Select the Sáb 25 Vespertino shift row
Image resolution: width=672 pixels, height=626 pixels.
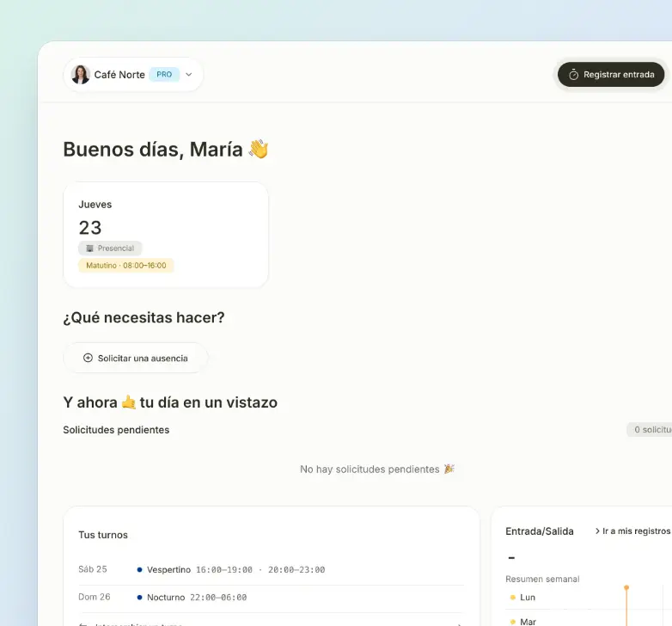(x=272, y=570)
